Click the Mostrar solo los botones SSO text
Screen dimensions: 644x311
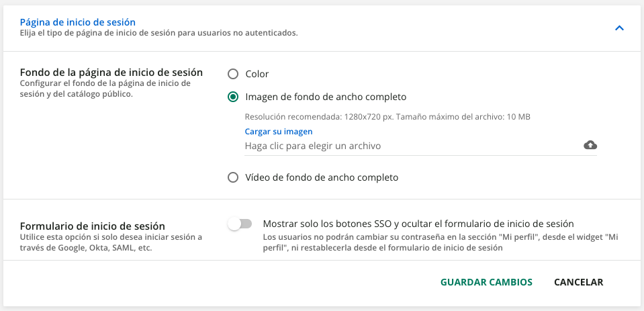pyautogui.click(x=418, y=224)
